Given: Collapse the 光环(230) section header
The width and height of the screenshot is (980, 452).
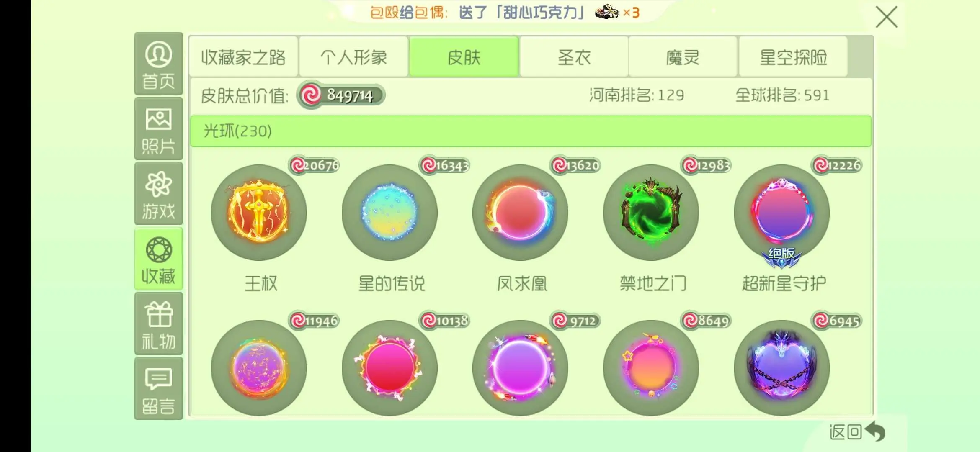Looking at the screenshot, I should point(531,131).
